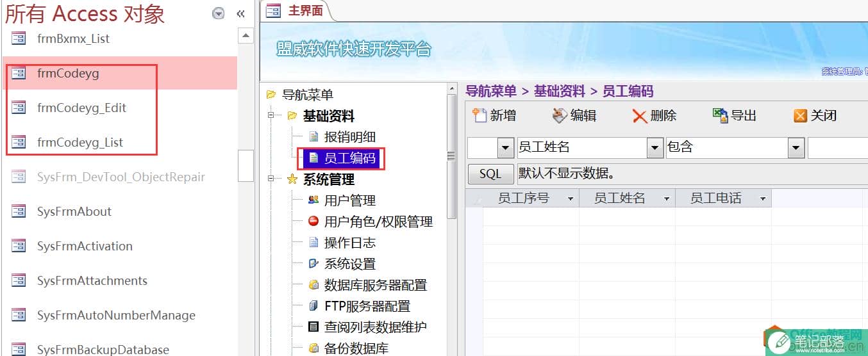Select the frmCodeyg_Edit object name

(x=81, y=108)
